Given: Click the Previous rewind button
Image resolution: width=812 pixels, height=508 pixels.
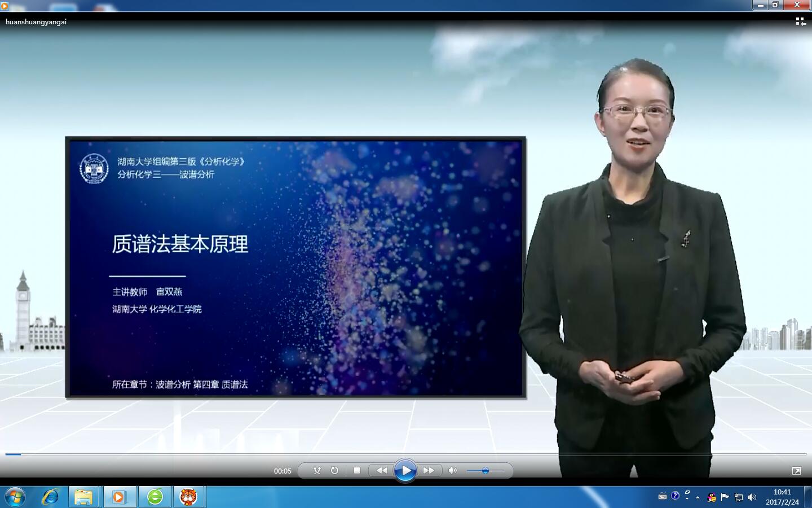Looking at the screenshot, I should tap(382, 470).
